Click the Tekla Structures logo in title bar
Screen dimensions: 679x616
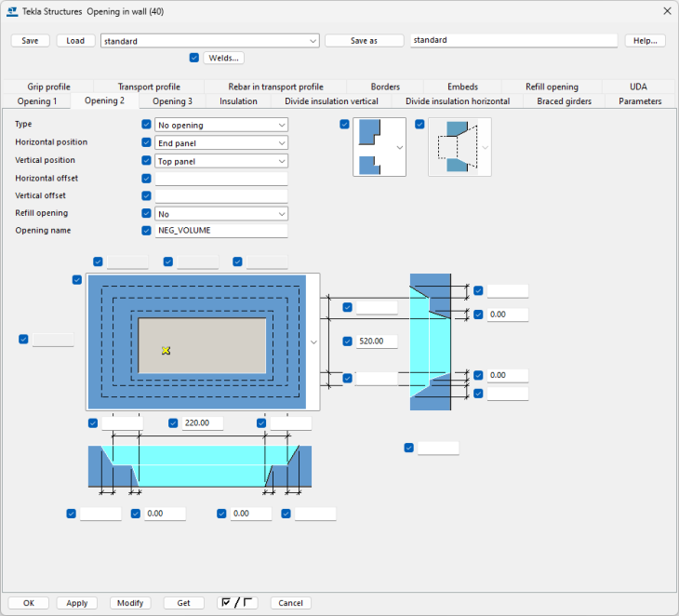[x=12, y=11]
